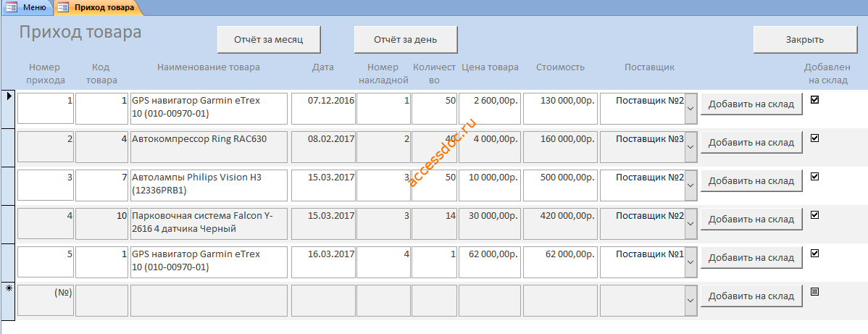Add receipt 2 Автокомпрессор to the warehouse
This screenshot has height=334, width=868.
click(751, 142)
